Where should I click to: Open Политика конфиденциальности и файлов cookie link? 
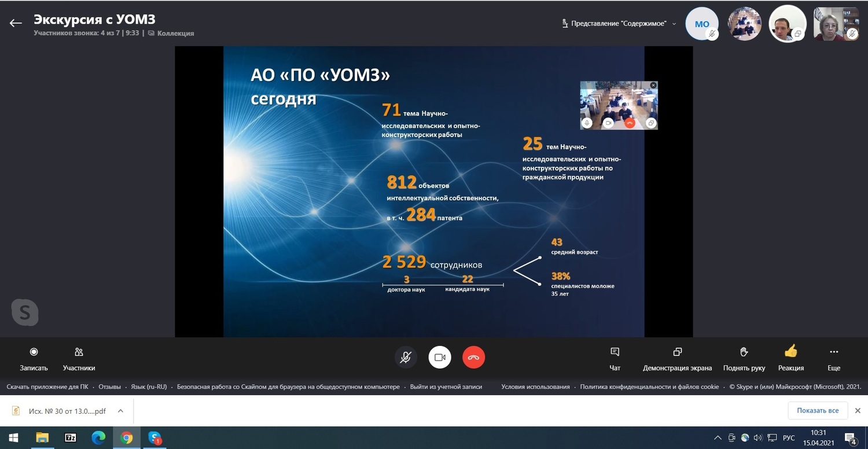[x=649, y=387]
